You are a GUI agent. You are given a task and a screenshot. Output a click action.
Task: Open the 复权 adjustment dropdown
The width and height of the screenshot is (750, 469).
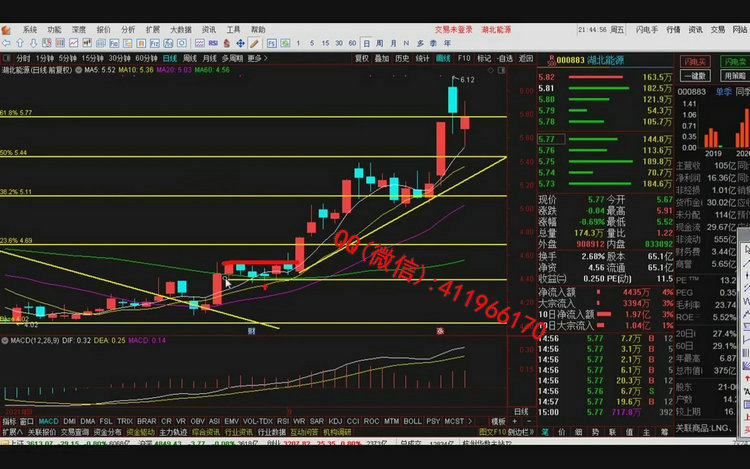click(x=362, y=58)
